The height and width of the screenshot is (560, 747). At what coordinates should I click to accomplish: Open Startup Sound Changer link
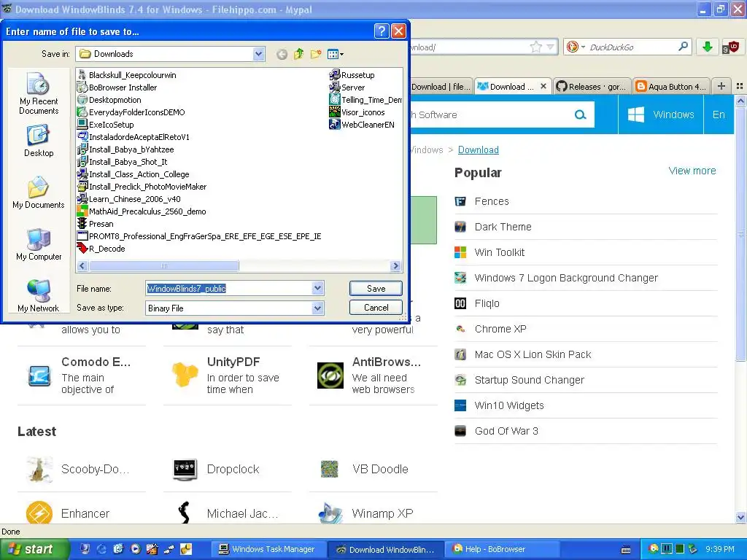(x=530, y=380)
